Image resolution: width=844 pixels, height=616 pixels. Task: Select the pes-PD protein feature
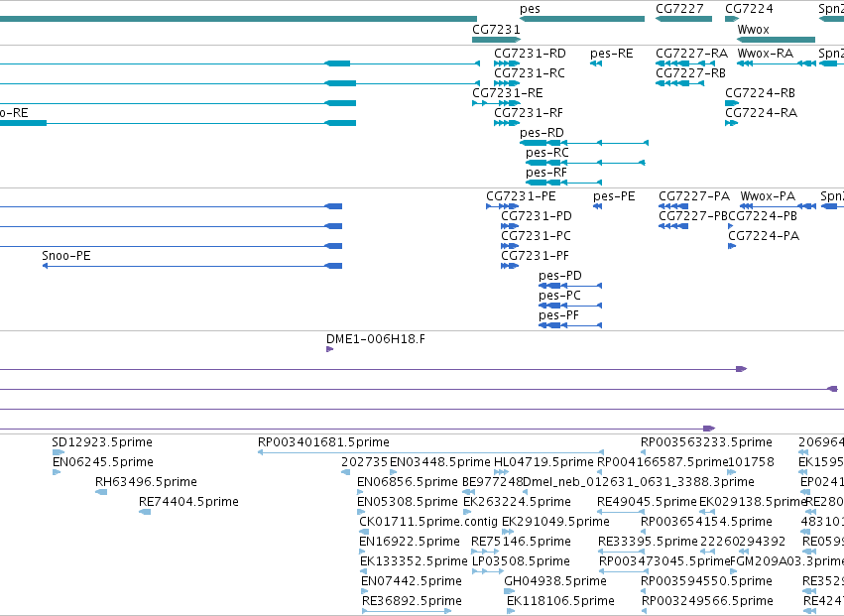570,286
